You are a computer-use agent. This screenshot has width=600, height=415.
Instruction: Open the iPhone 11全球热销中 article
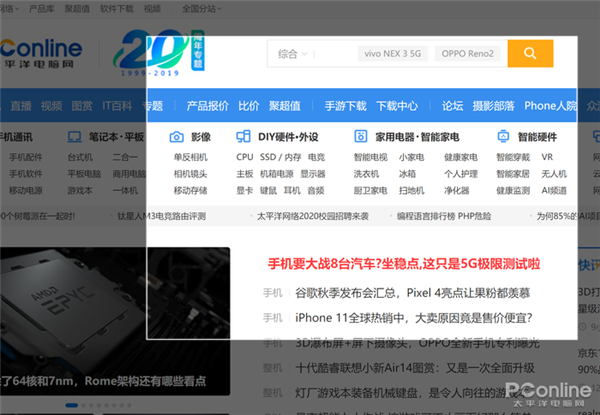pyautogui.click(x=414, y=318)
